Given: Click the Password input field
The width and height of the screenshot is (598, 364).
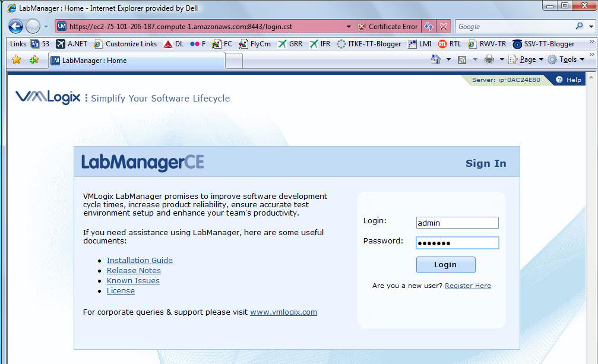Looking at the screenshot, I should (x=457, y=243).
